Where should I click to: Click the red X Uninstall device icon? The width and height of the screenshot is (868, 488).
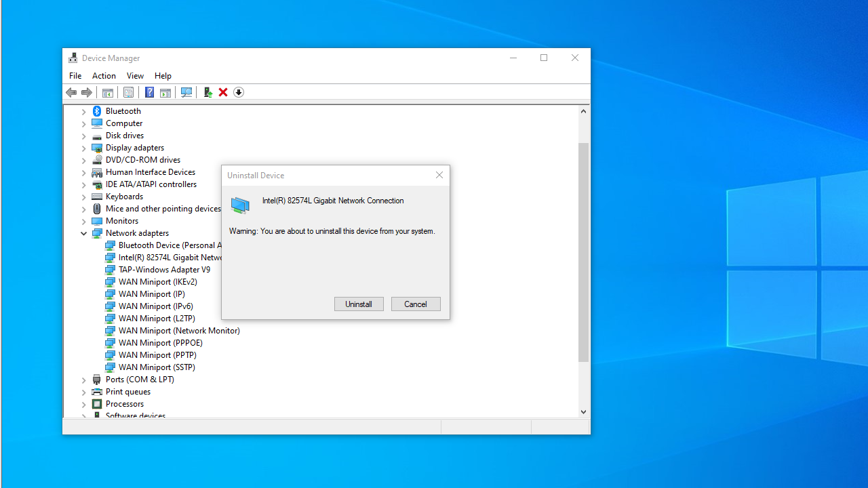223,92
